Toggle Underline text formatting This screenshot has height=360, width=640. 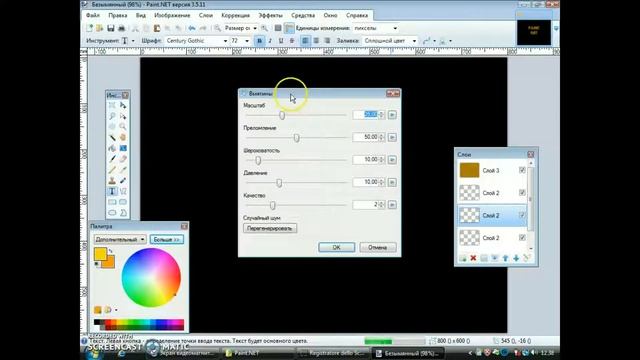pos(280,41)
